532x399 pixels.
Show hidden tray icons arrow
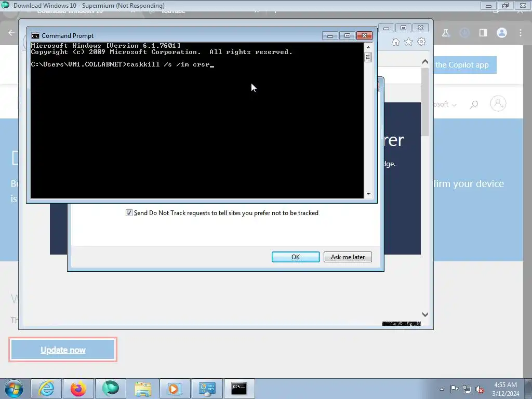pos(442,389)
